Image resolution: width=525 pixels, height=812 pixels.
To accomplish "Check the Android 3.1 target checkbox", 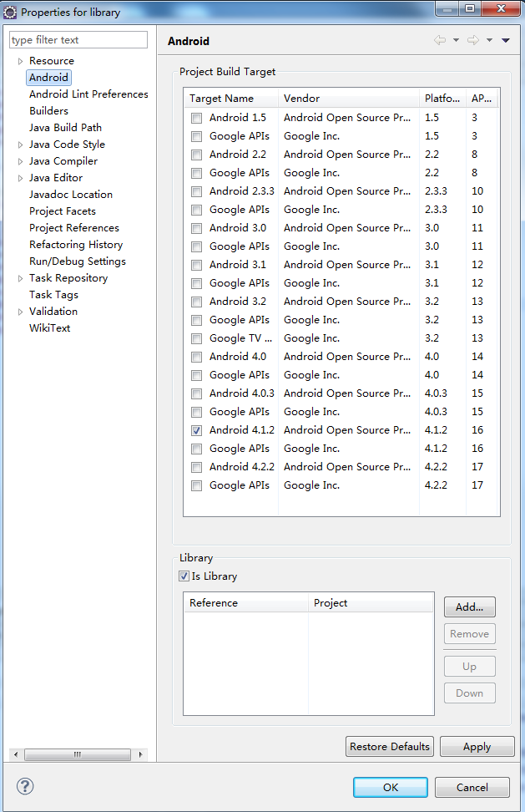I will pyautogui.click(x=196, y=265).
